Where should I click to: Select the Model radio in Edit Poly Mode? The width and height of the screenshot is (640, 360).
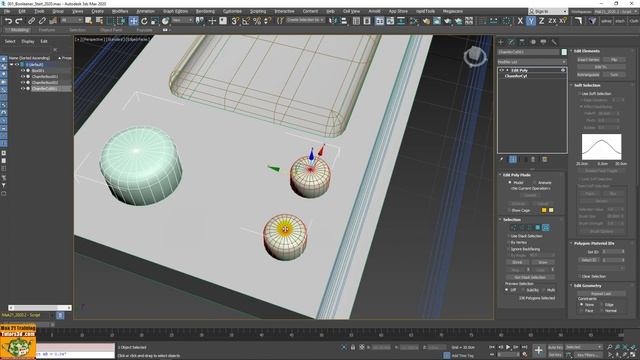[510, 182]
